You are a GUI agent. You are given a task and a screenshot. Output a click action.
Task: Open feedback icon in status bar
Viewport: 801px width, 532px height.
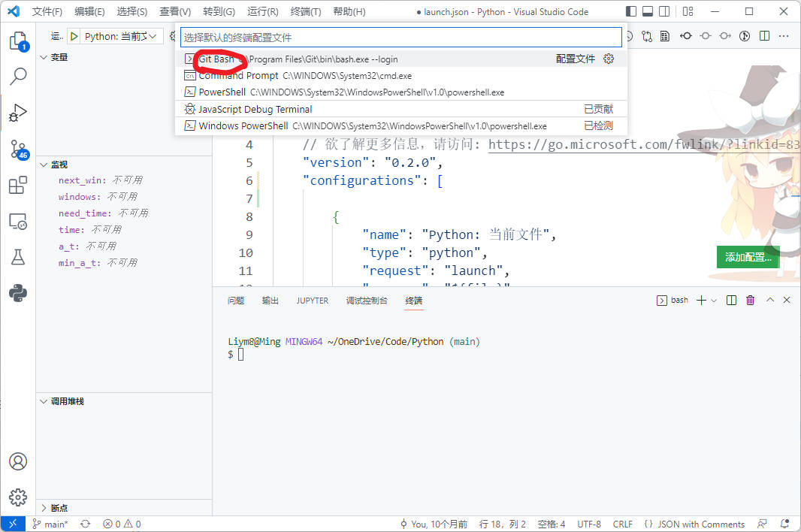pos(762,524)
